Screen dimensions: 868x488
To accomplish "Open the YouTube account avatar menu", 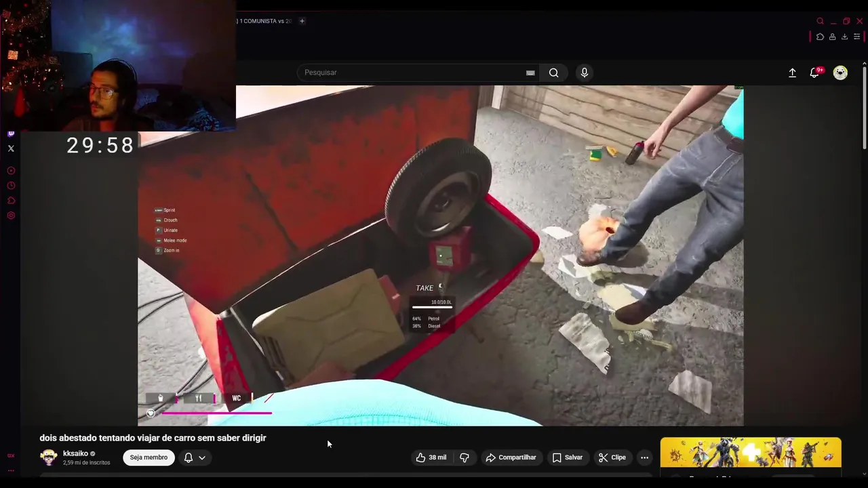I will tap(840, 73).
